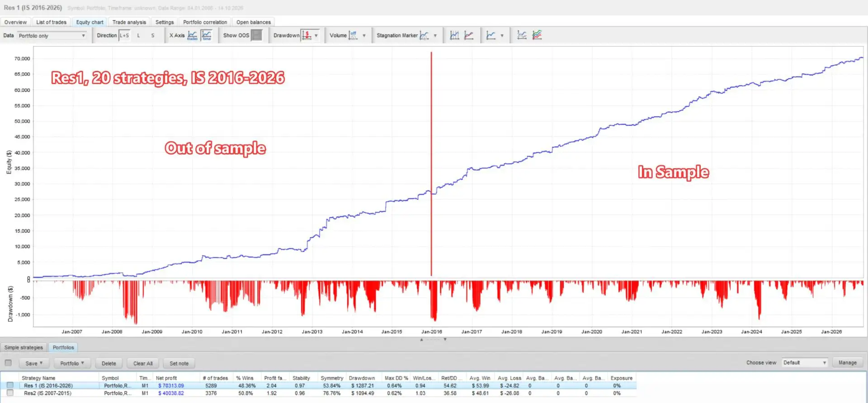
Task: Select L+S direction
Action: [x=124, y=35]
